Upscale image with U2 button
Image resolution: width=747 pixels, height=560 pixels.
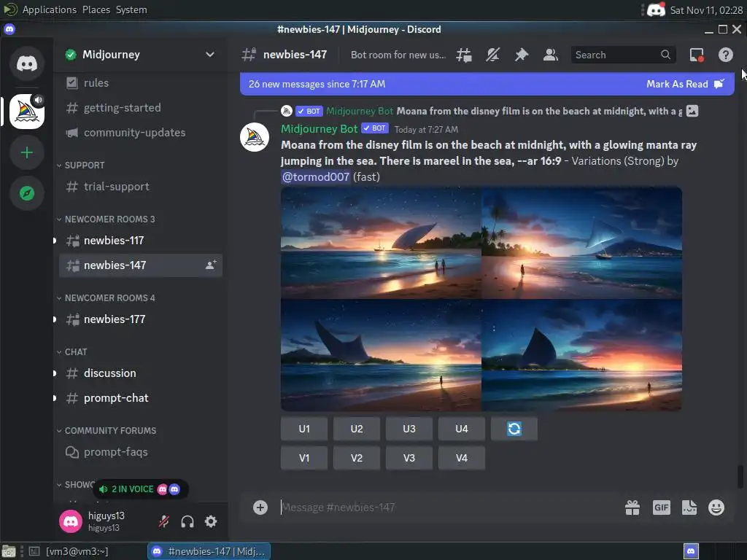(356, 429)
